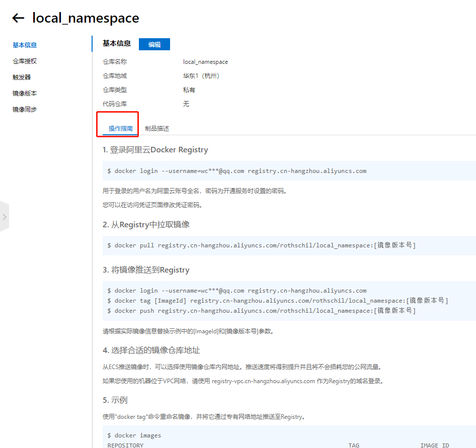Viewport: 476px width, 448px height.
Task: Open 基本信息 in the sidebar
Action: pyautogui.click(x=25, y=45)
